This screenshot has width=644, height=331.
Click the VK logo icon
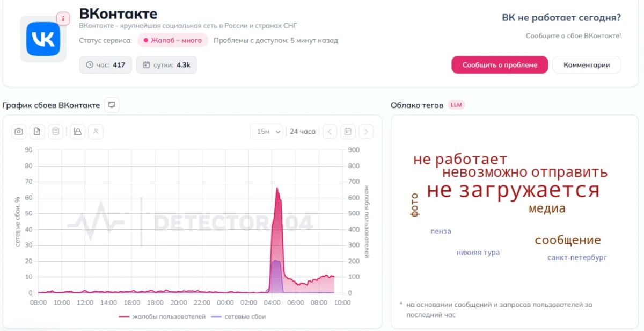click(43, 39)
